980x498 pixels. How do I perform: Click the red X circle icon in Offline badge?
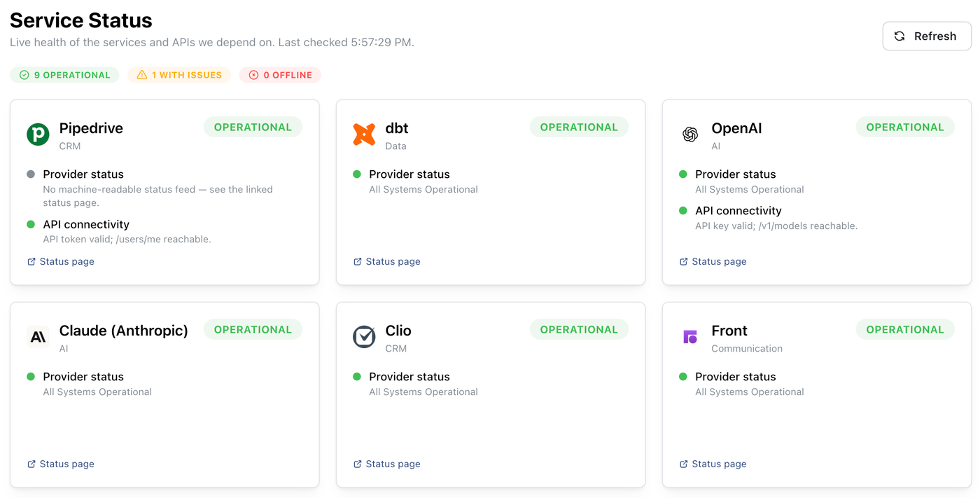coord(254,75)
